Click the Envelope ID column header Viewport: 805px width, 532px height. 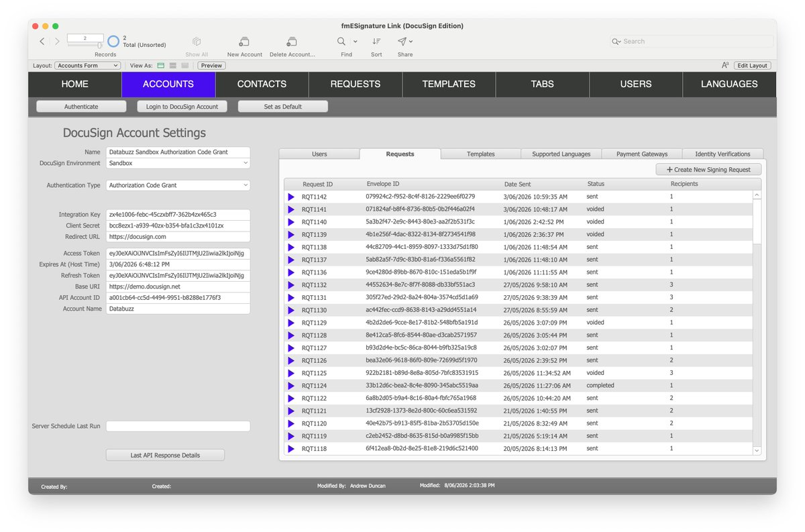(383, 184)
